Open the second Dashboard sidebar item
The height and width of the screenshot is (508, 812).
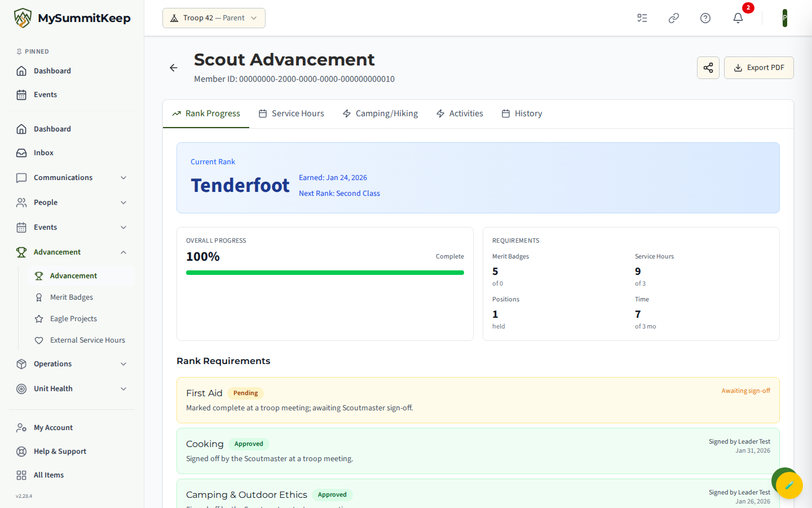pyautogui.click(x=72, y=129)
